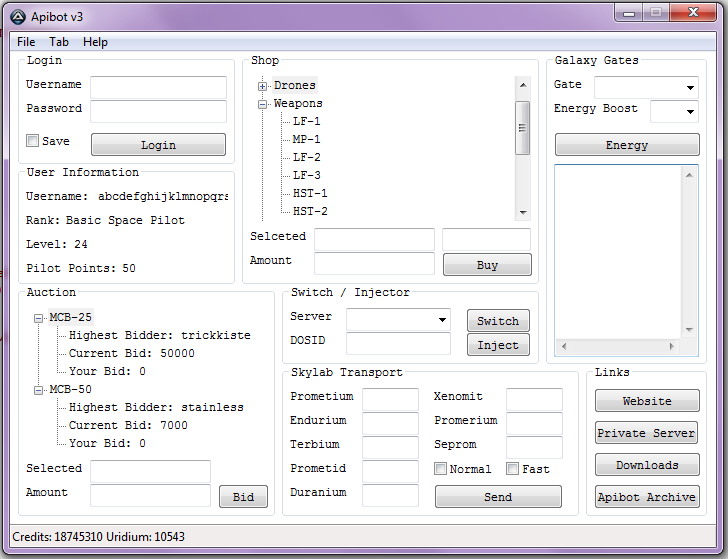Click the Buy button
Viewport: 728px width, 559px height.
487,264
